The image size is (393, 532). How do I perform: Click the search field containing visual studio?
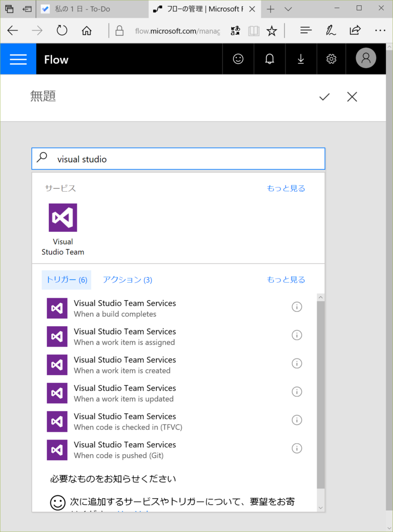pos(179,159)
